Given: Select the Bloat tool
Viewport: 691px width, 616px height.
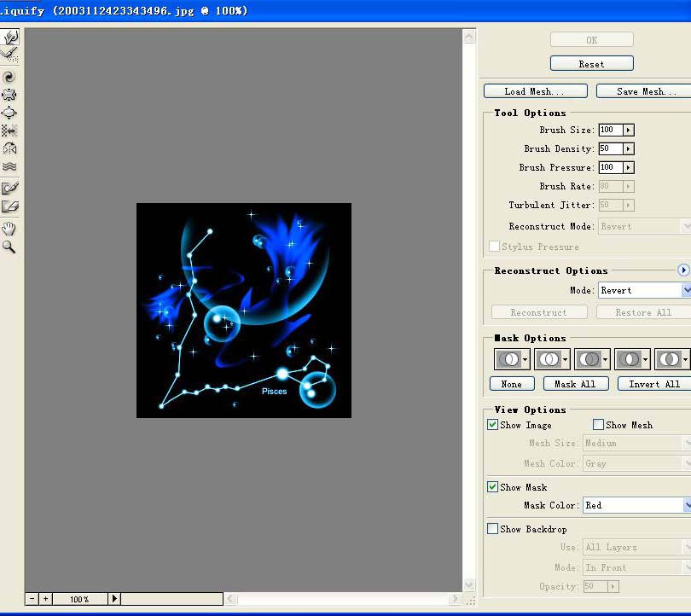Looking at the screenshot, I should [10, 113].
